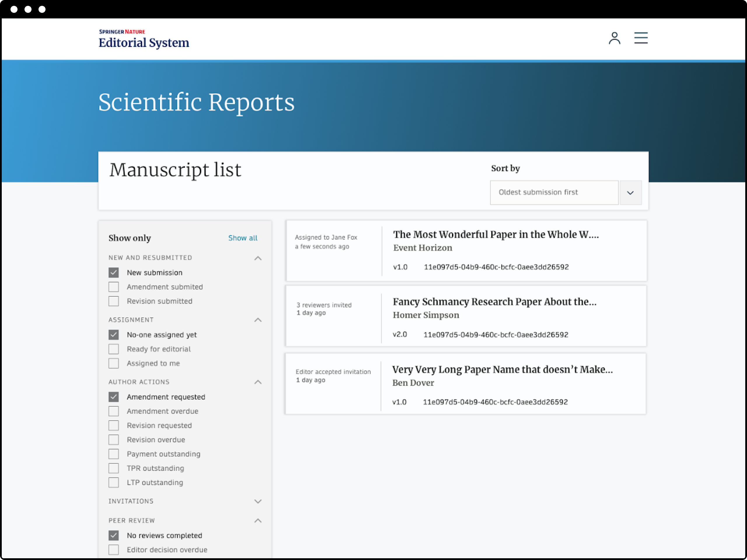Collapse the New and Resubmitted section
The width and height of the screenshot is (747, 560).
pyautogui.click(x=258, y=258)
